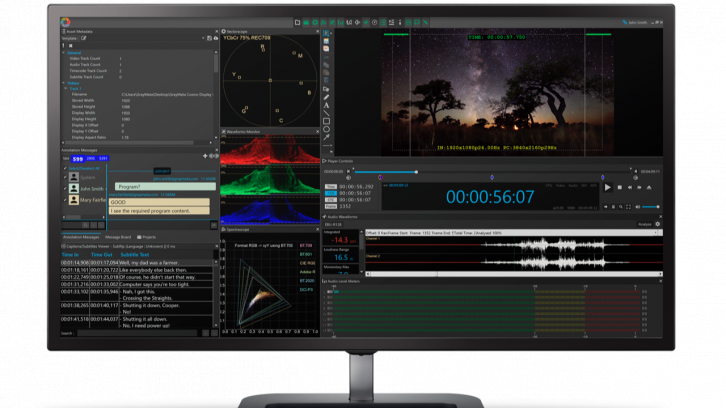This screenshot has width=726, height=408.
Task: Toggle fullscreen view in Player Controls
Action: click(628, 207)
